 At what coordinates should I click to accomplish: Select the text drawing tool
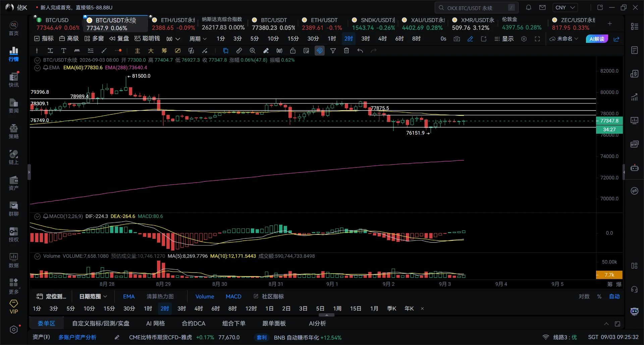tap(63, 51)
